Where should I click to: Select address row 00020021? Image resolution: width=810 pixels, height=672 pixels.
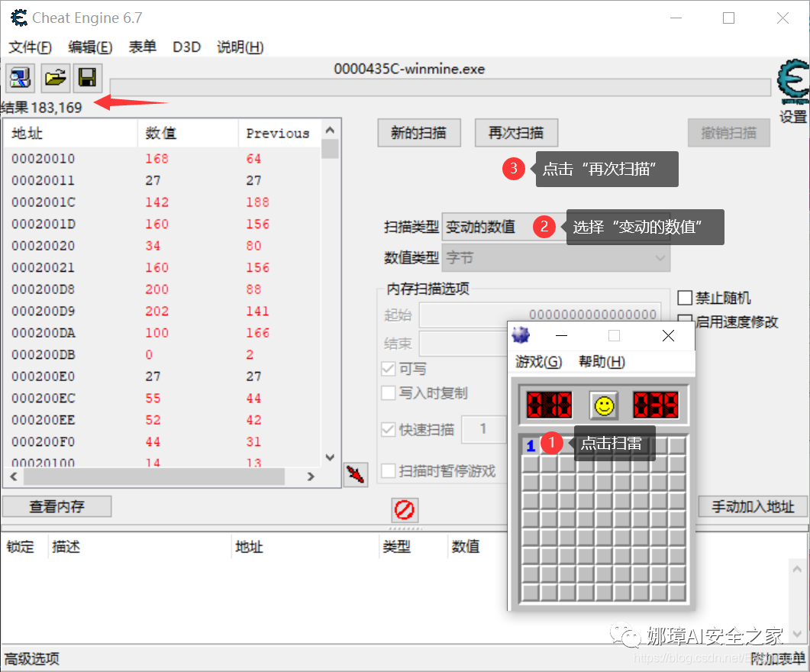click(163, 267)
